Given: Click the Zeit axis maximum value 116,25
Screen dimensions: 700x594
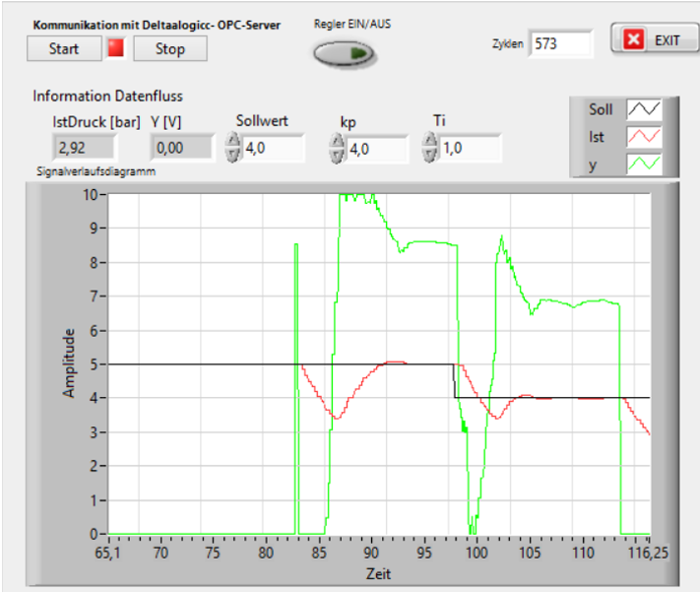Looking at the screenshot, I should pyautogui.click(x=647, y=553).
